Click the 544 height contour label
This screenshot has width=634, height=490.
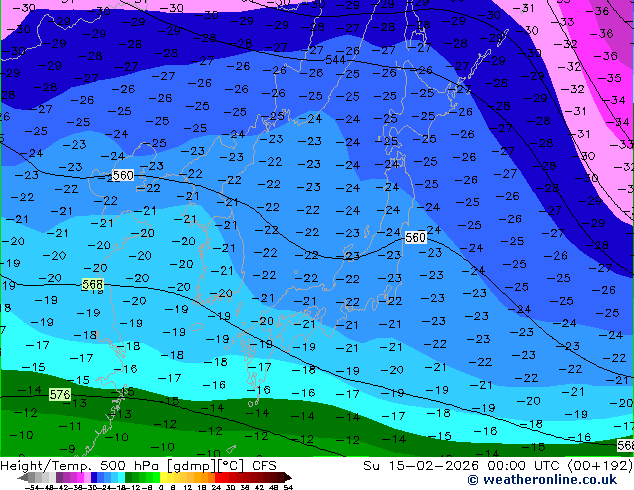335,60
